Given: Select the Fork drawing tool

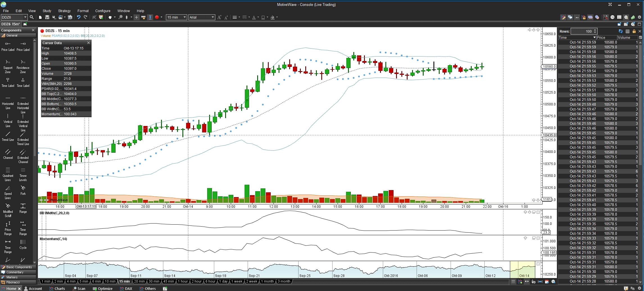Looking at the screenshot, I should coord(23,190).
